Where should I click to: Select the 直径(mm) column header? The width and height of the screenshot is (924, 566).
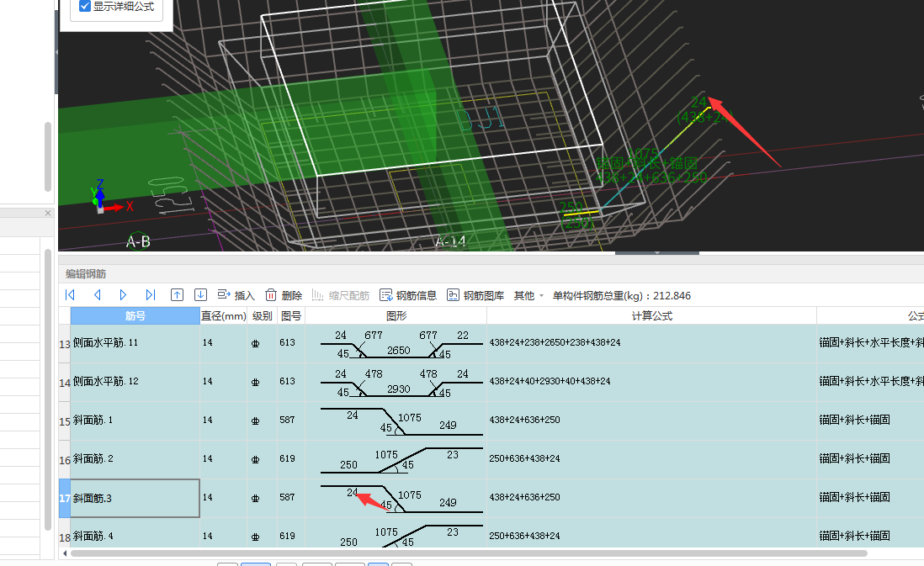pos(223,315)
